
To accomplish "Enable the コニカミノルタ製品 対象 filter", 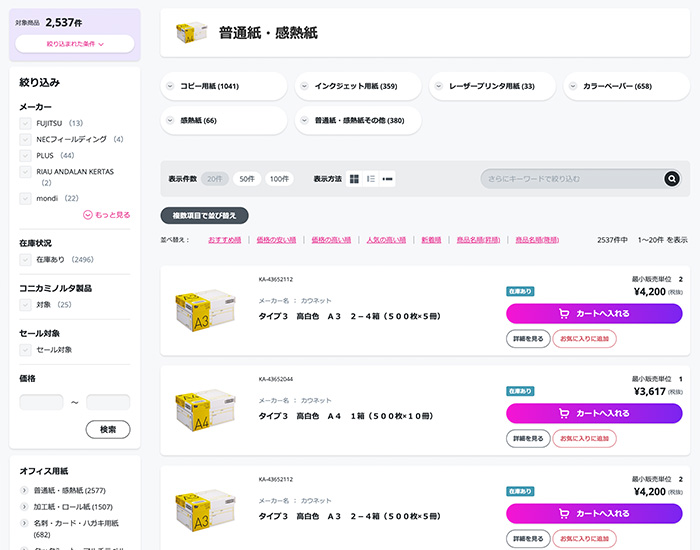I will tap(25, 304).
